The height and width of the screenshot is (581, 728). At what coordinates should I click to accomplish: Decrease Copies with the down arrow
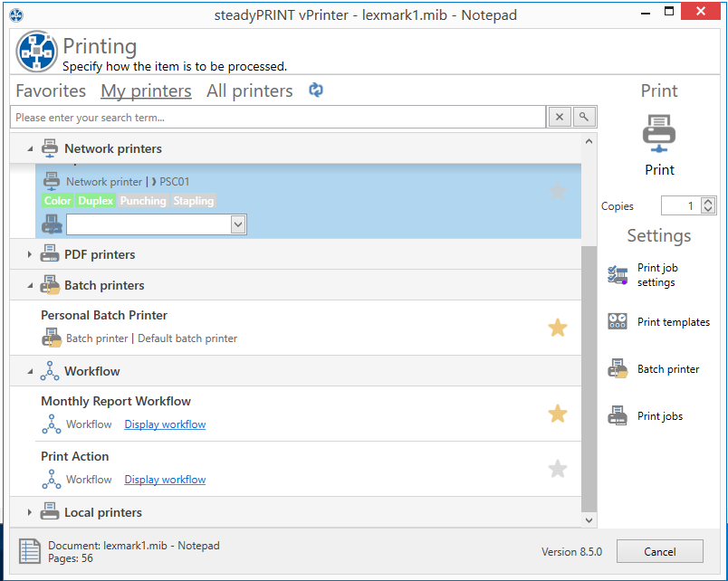(x=708, y=209)
